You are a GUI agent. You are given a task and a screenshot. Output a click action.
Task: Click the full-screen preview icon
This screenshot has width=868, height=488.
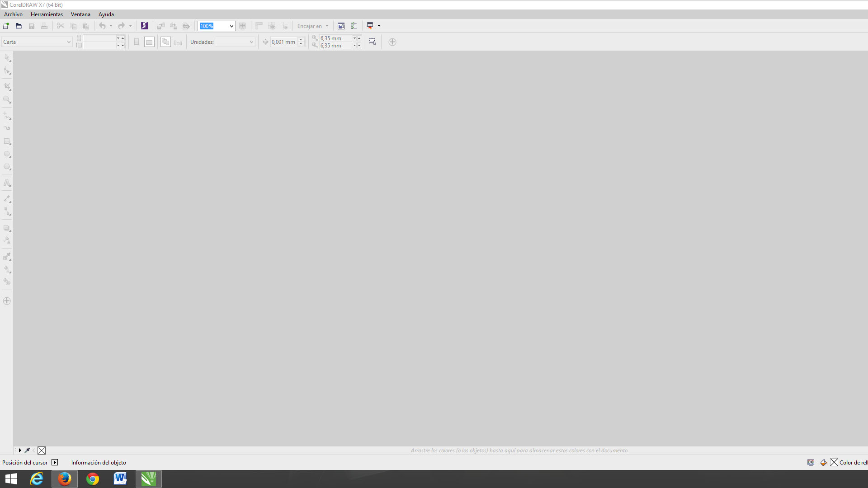coord(243,26)
